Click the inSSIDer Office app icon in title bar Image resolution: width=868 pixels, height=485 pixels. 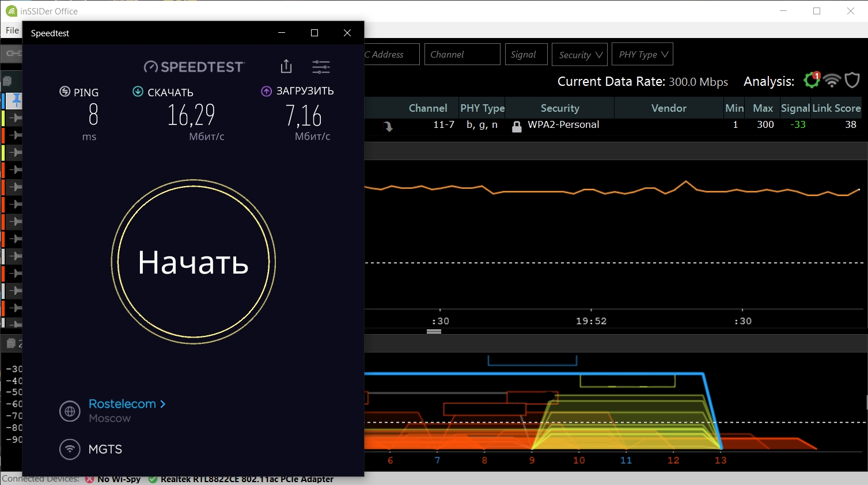11,11
